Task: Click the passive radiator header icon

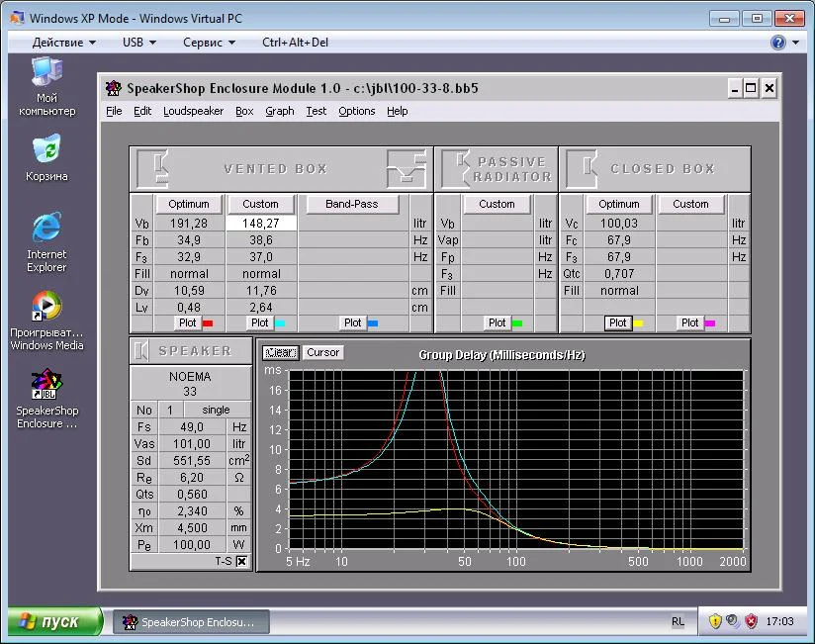Action: (x=456, y=168)
